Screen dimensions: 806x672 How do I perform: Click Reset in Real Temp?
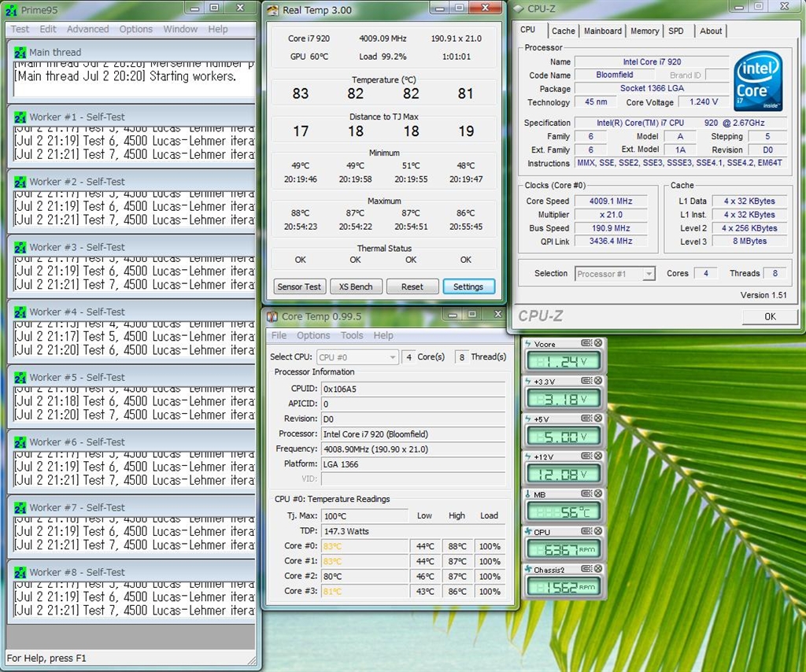click(412, 286)
